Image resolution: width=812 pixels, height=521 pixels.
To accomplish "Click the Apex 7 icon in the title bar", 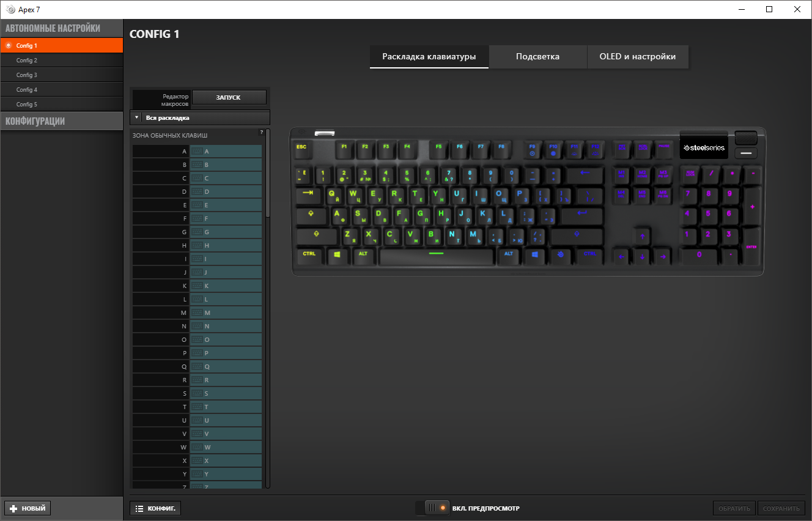I will click(x=9, y=9).
